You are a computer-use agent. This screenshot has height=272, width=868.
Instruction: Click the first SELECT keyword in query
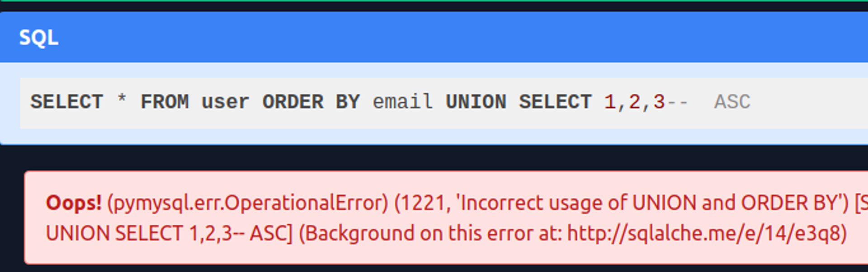(x=67, y=102)
